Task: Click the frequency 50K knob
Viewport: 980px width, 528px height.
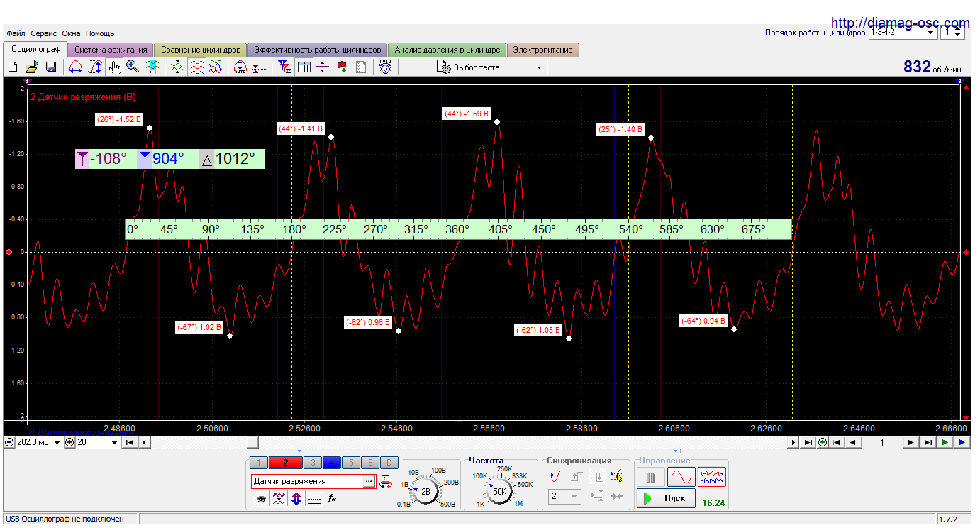Action: pyautogui.click(x=499, y=491)
